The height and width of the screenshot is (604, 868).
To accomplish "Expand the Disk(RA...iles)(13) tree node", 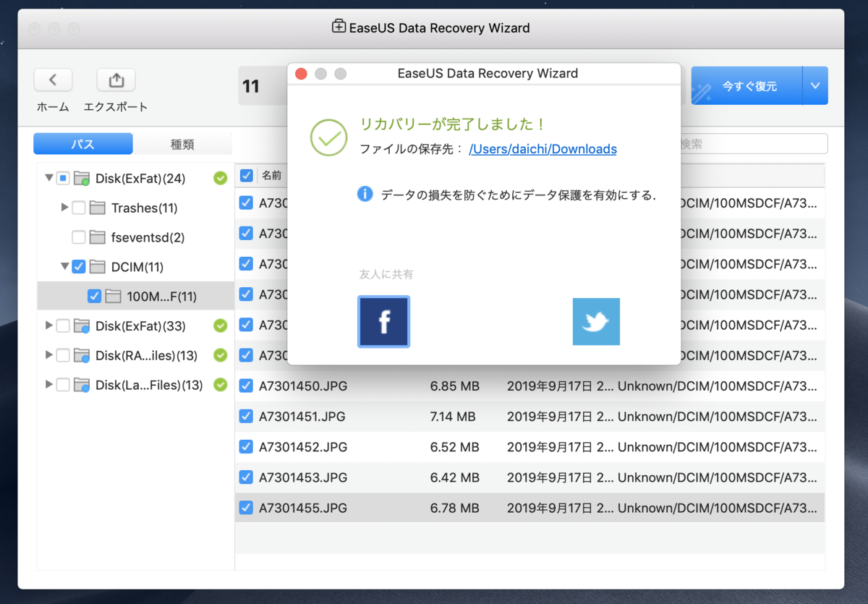I will coord(49,355).
